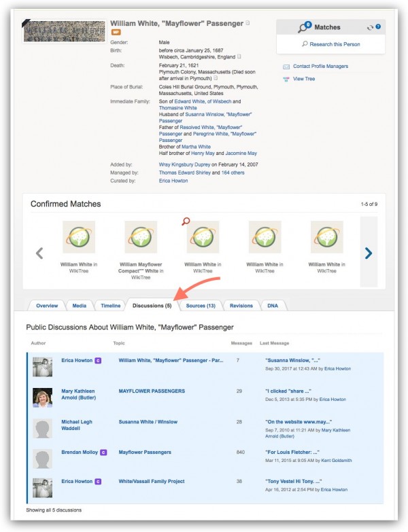Click Research this Person link
This screenshot has width=408, height=532.
(335, 44)
